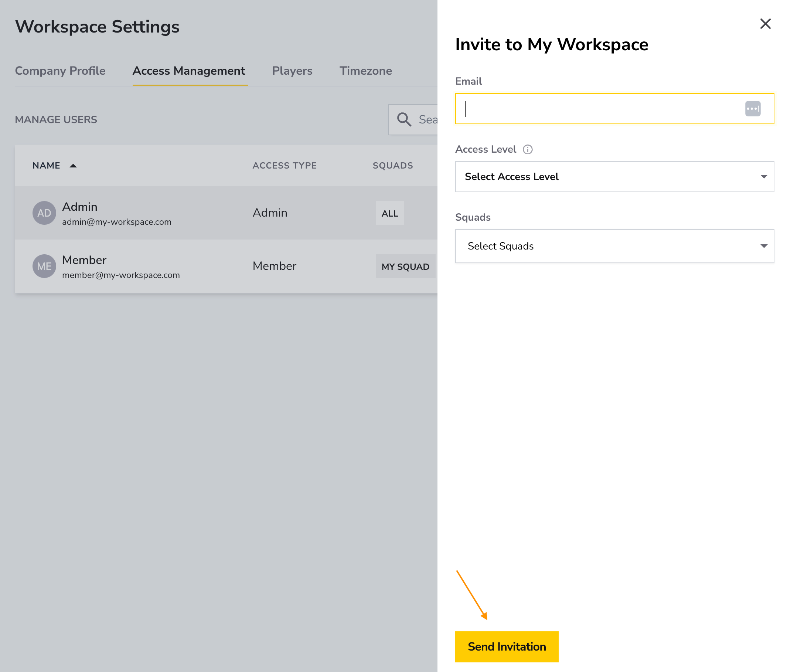Click the Send Invitation button
Image resolution: width=787 pixels, height=672 pixels.
507,647
